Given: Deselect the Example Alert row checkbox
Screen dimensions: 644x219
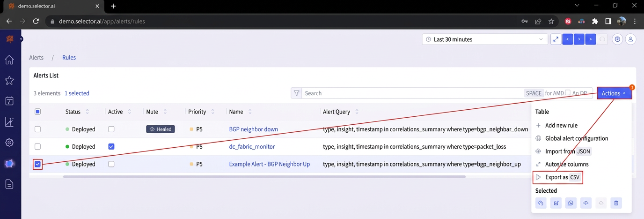Looking at the screenshot, I should [x=38, y=164].
